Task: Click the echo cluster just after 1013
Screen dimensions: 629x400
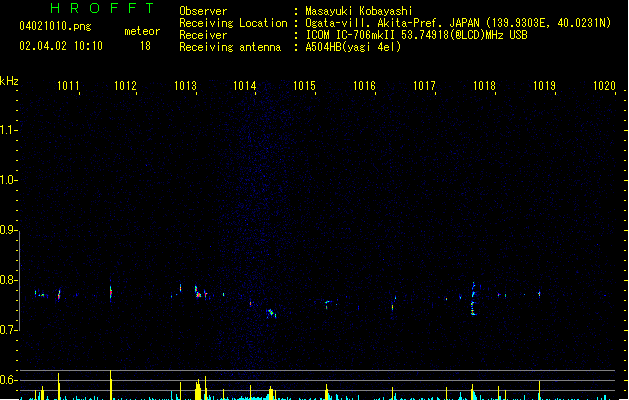Action: tap(197, 292)
